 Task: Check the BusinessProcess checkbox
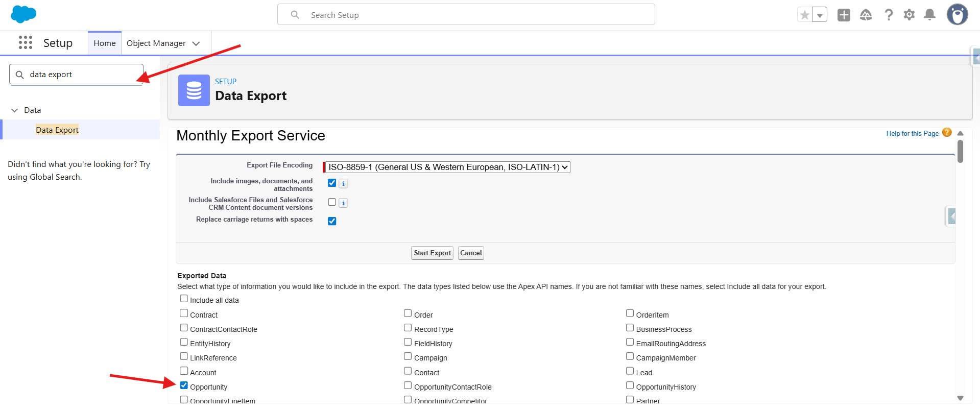[x=630, y=328]
